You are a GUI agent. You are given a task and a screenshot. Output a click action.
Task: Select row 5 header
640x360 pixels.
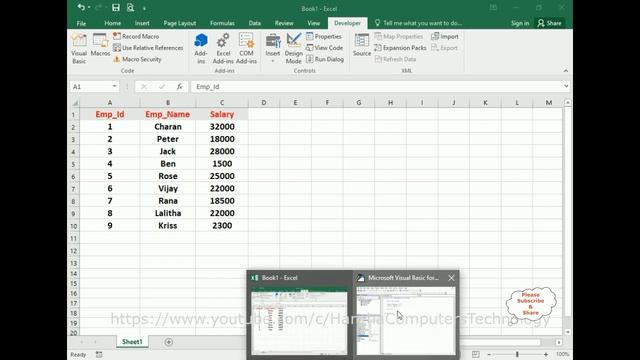[x=73, y=164]
